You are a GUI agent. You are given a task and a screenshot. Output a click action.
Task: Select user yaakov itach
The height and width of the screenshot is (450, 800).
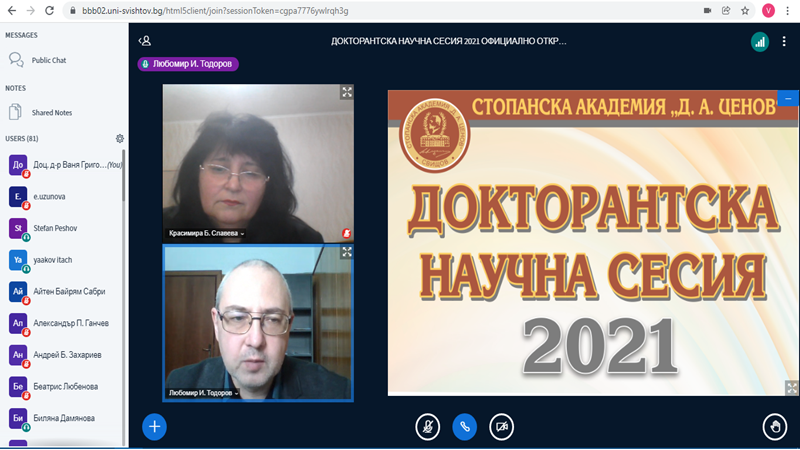[x=64, y=260]
